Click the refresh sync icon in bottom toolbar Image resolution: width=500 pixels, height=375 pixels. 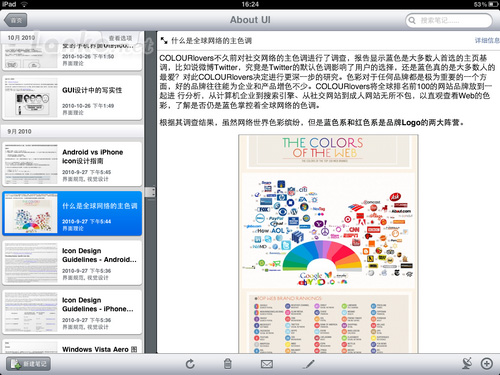[190, 364]
